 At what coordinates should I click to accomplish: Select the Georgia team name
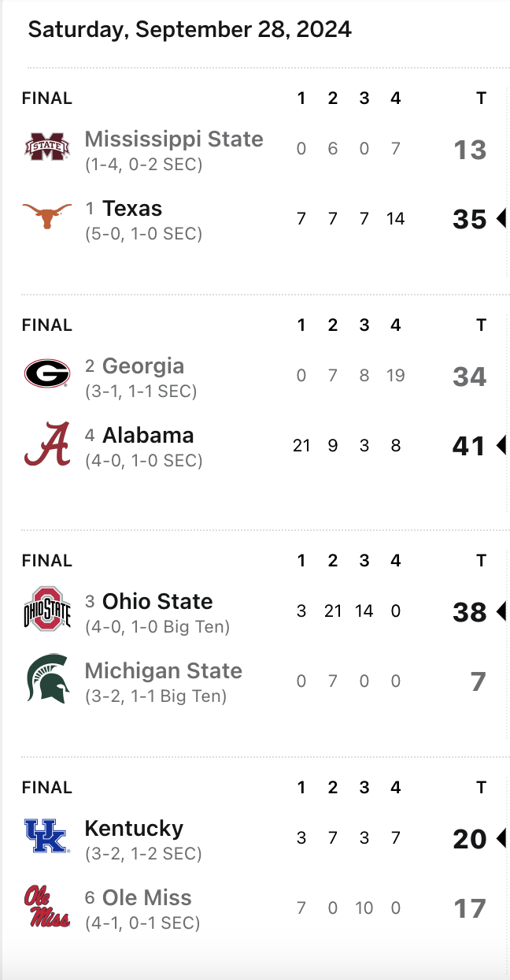tap(143, 366)
